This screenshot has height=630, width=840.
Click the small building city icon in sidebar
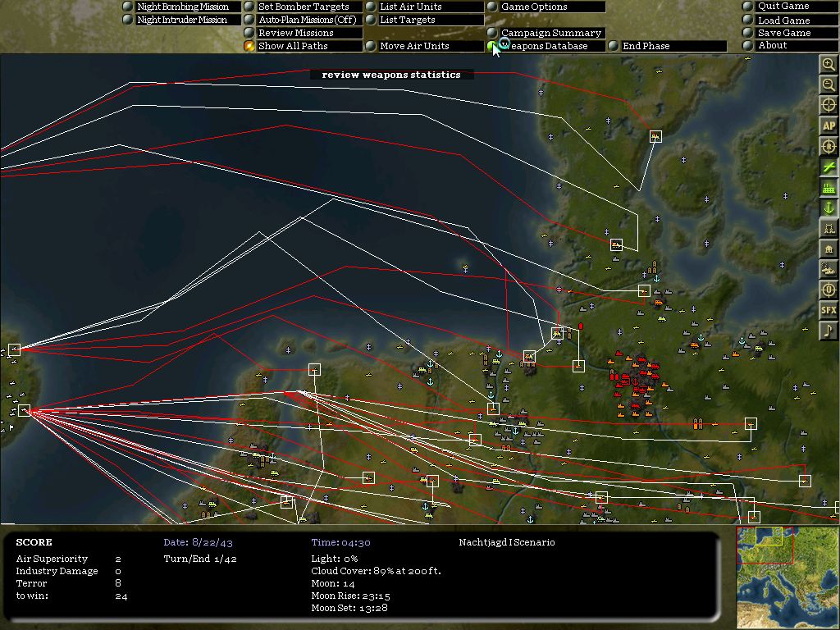[x=829, y=249]
